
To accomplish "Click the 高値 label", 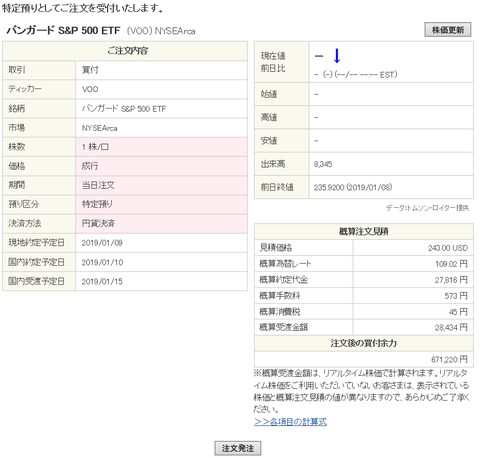I will pos(269,118).
